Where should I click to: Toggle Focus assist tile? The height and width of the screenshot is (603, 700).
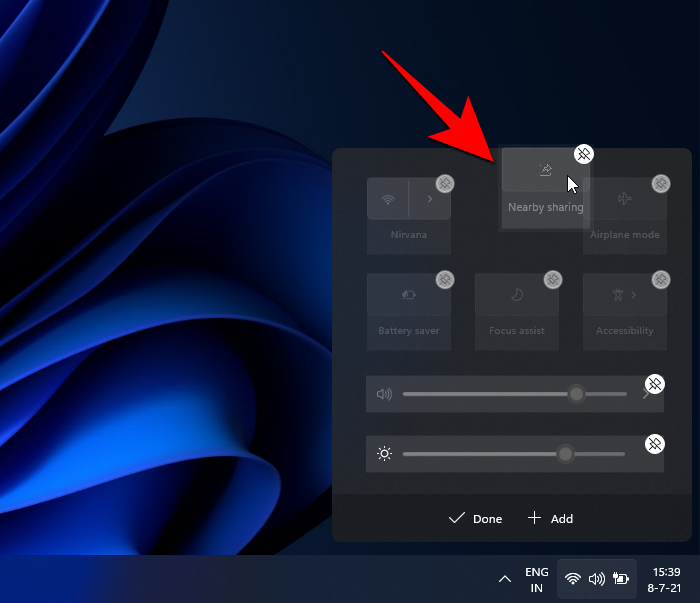click(x=516, y=295)
